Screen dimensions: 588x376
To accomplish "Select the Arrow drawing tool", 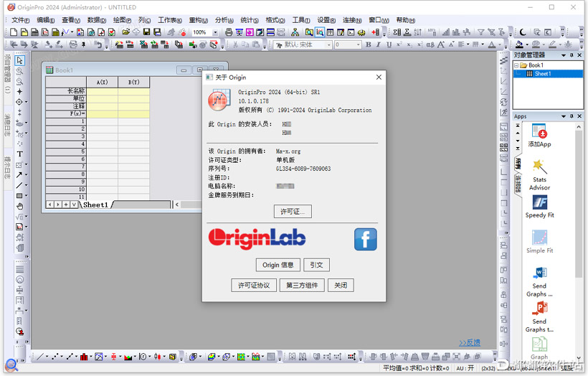I will pos(19,174).
